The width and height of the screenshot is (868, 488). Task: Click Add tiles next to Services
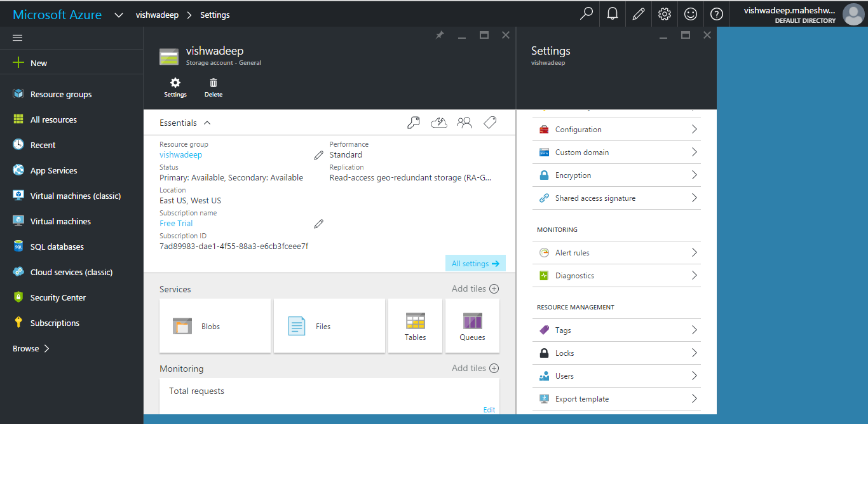click(x=475, y=288)
